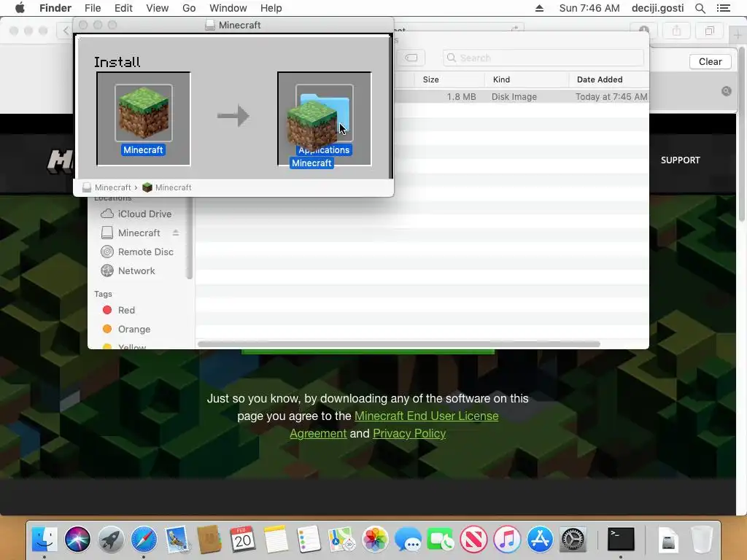Click Minecraft disk in the path bar

(107, 187)
